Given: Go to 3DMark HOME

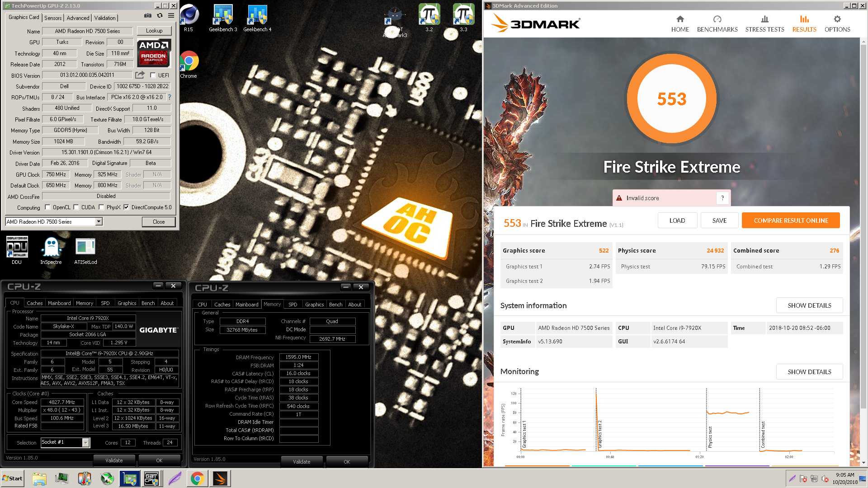Looking at the screenshot, I should pyautogui.click(x=680, y=23).
